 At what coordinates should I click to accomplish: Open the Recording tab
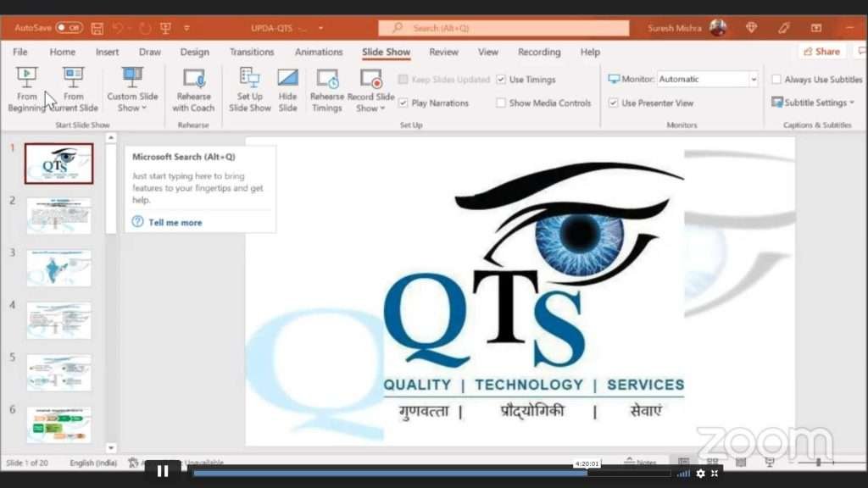click(539, 52)
